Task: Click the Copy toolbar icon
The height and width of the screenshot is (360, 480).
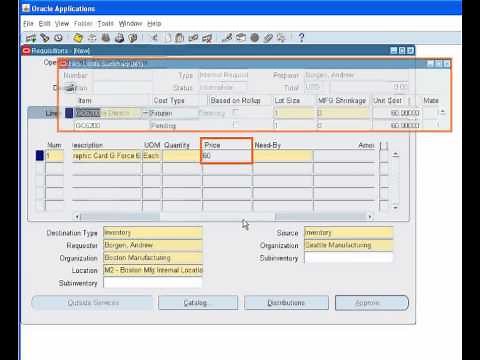Action: pos(168,38)
